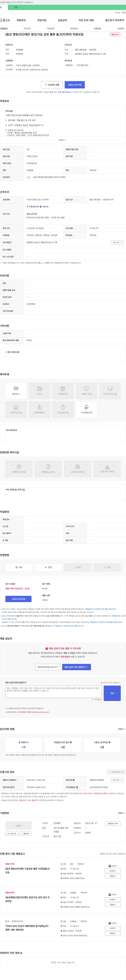
Task: Click the 통근버스 benefit icon
Action: click(16, 391)
